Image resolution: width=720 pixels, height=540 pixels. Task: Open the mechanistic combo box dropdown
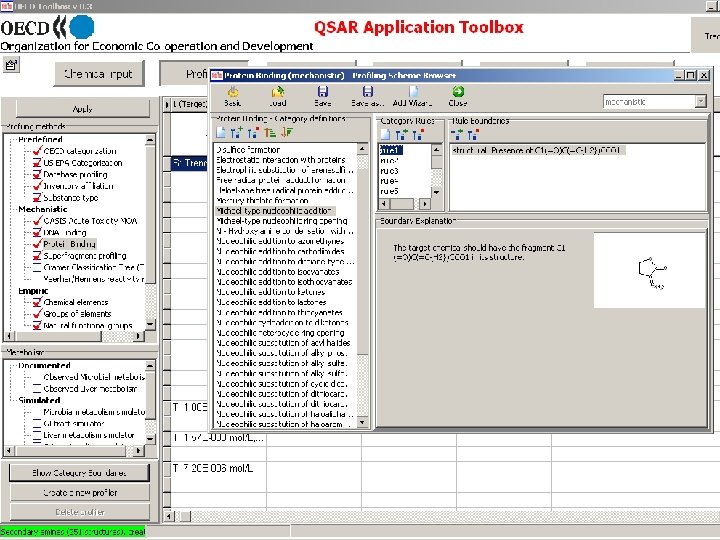pyautogui.click(x=700, y=101)
